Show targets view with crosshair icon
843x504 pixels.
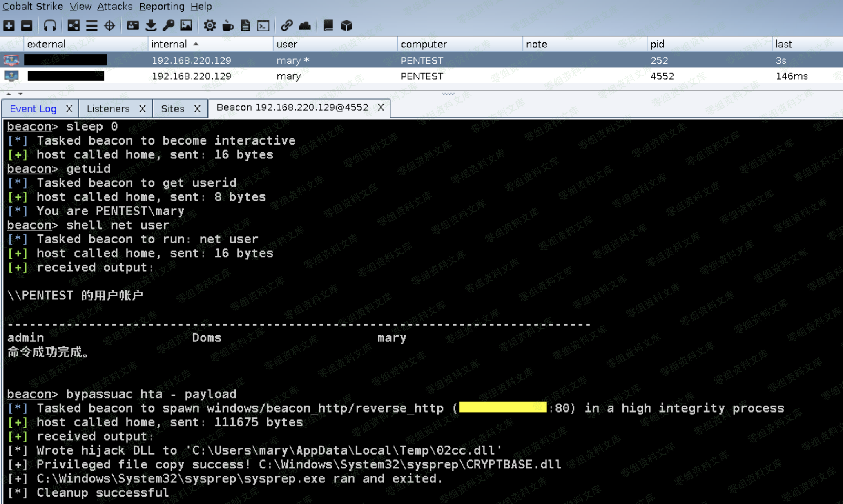pyautogui.click(x=109, y=26)
